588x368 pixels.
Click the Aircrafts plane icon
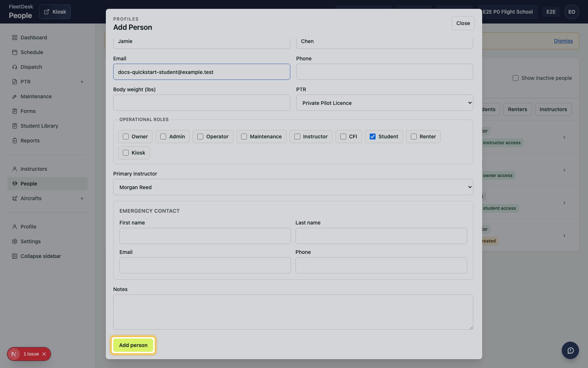click(15, 198)
